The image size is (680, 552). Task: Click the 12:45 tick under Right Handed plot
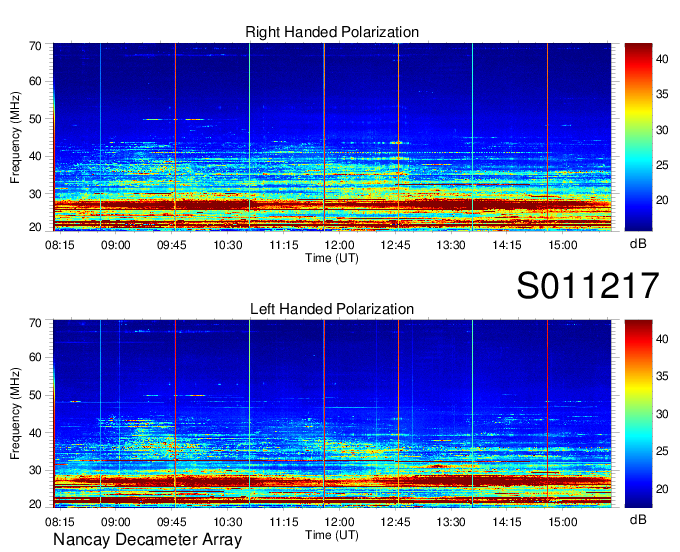coord(396,245)
